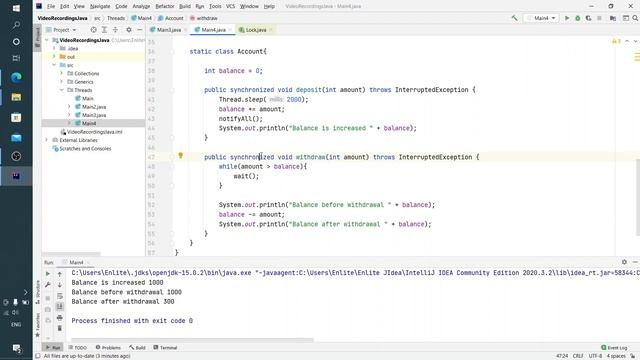Toggle tool window quick access button

[x=38, y=356]
